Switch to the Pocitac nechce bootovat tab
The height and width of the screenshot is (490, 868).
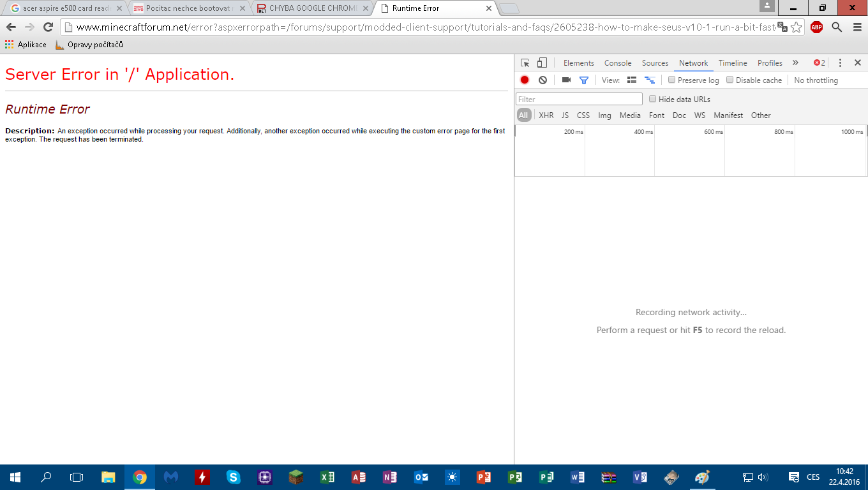pos(188,9)
